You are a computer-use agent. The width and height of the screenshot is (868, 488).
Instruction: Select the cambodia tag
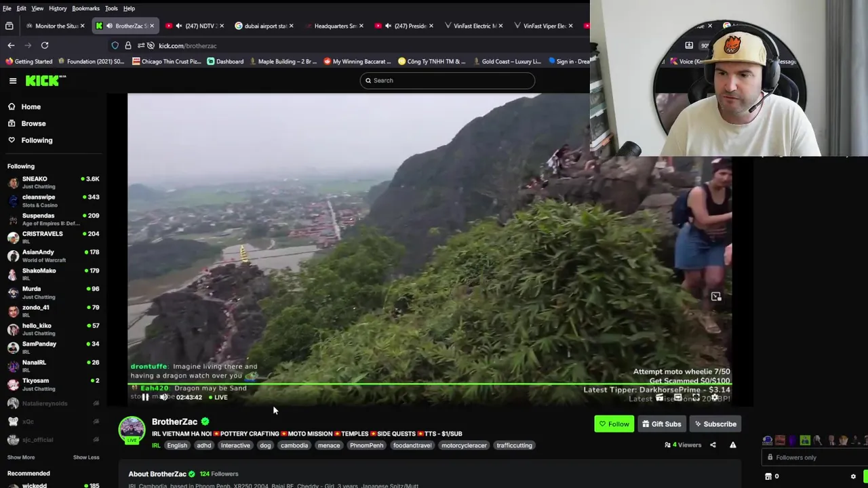pos(294,445)
